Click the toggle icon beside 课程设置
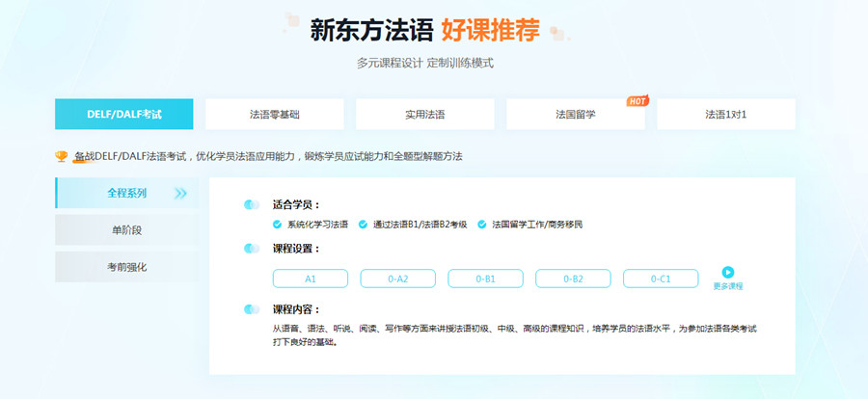Image resolution: width=868 pixels, height=399 pixels. pos(253,249)
